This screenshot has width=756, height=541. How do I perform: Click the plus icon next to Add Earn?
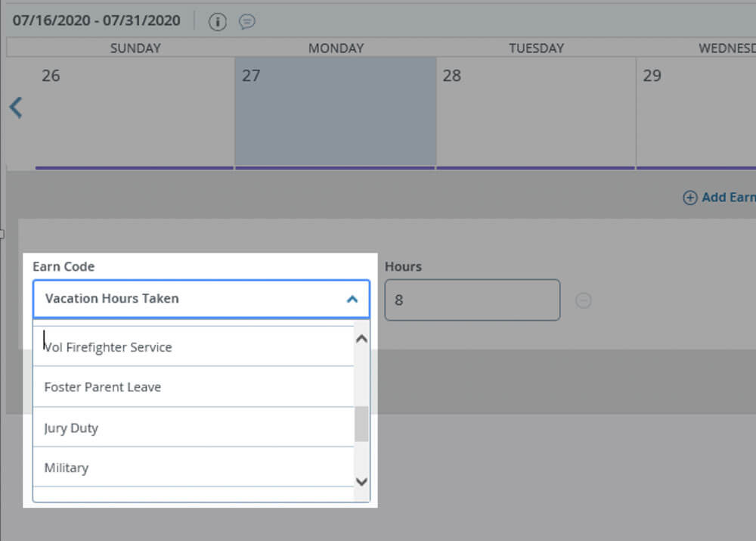pos(690,197)
